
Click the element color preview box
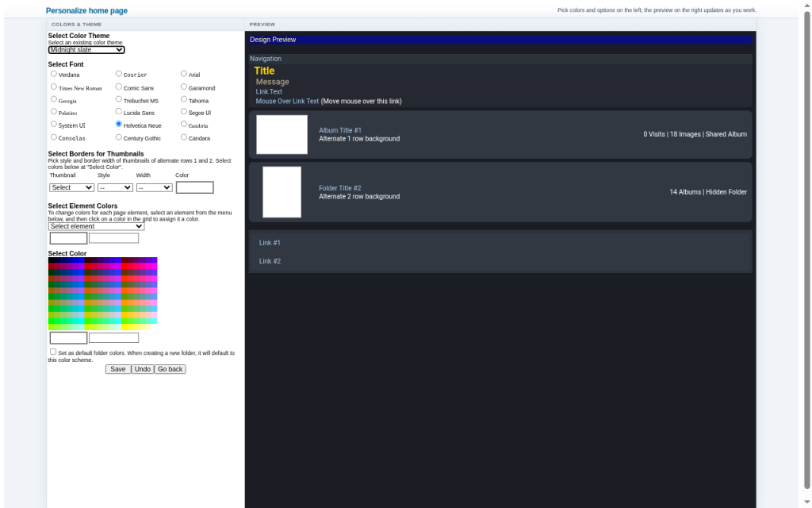[x=68, y=238]
